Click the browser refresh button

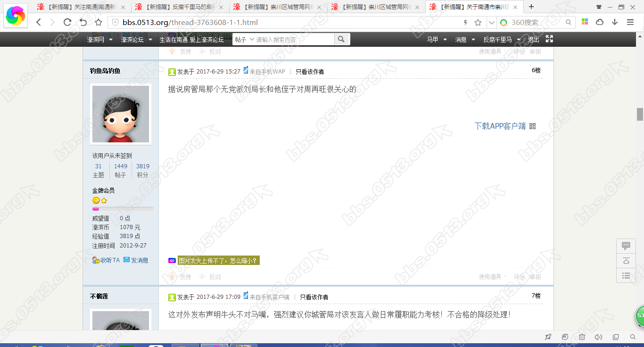point(67,22)
